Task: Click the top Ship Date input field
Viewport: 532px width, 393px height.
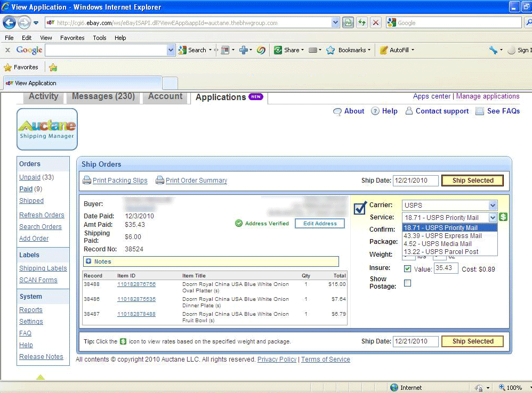Action: click(x=415, y=181)
